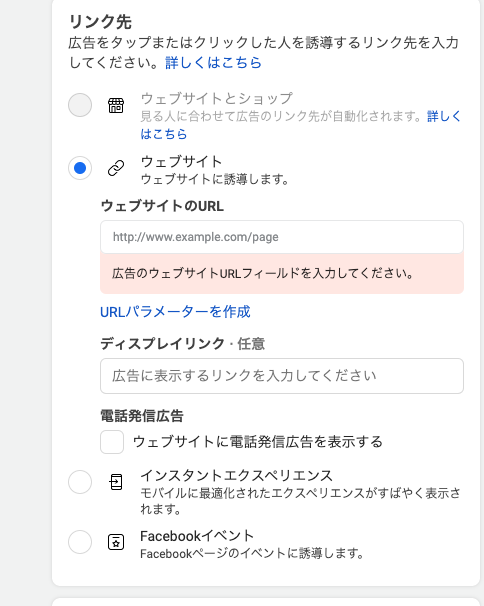Click the chain link icon for ウェブサイト
484x606 pixels.
click(x=116, y=168)
